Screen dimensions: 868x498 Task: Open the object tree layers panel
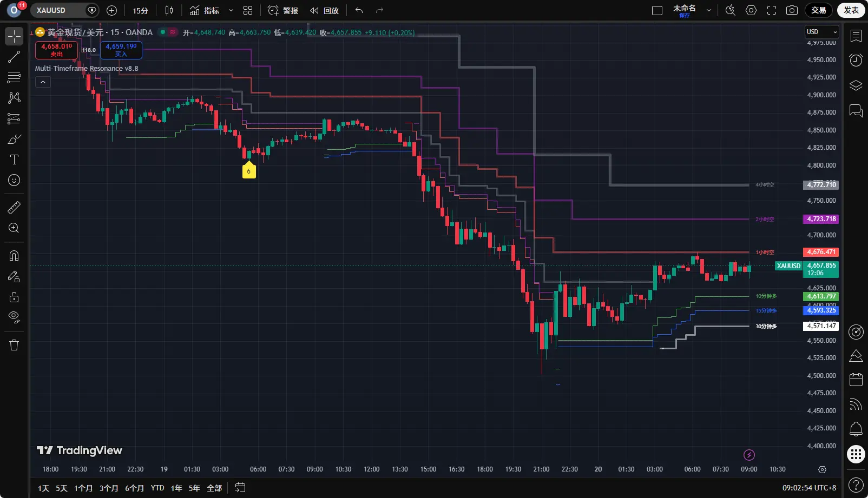click(856, 85)
